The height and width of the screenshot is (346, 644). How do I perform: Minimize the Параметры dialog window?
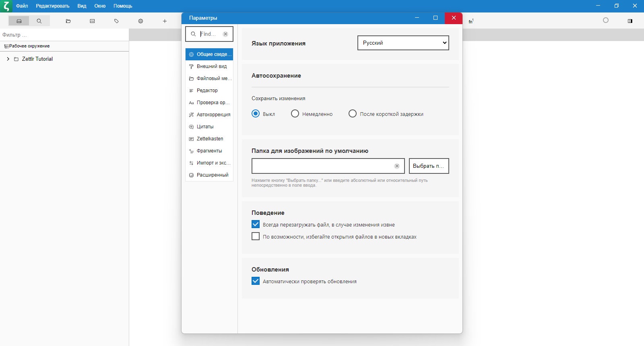click(x=417, y=18)
